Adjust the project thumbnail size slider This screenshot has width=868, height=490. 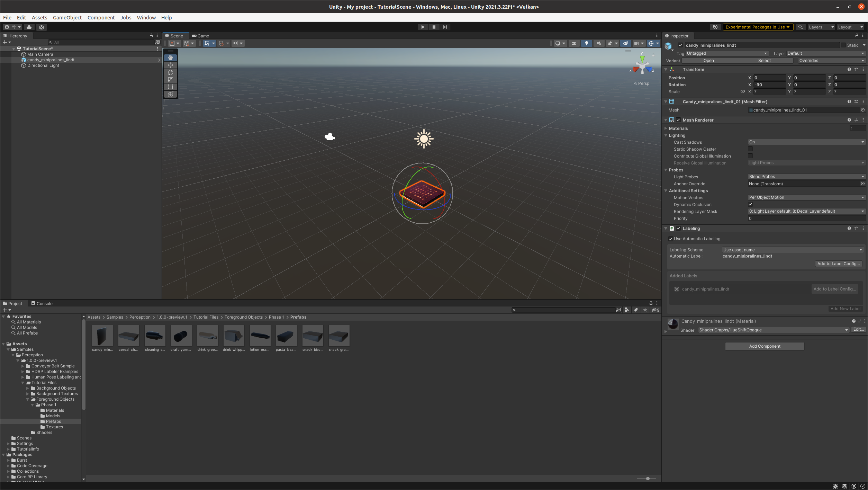point(648,479)
